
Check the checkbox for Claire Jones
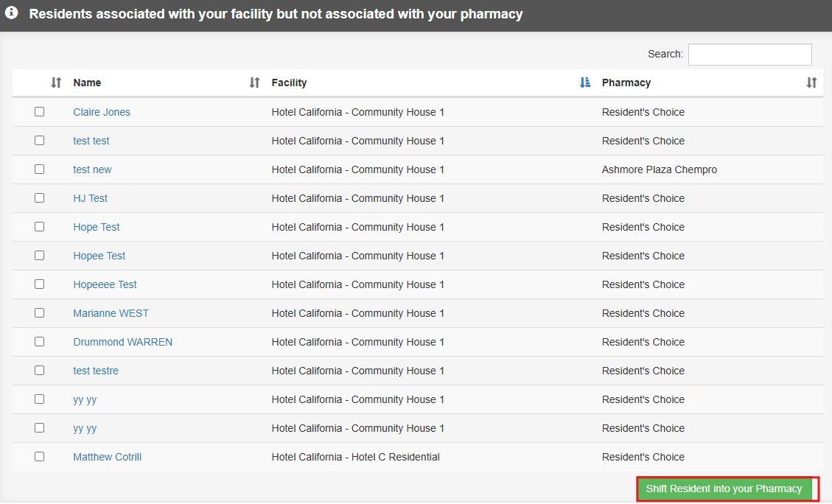coord(39,111)
